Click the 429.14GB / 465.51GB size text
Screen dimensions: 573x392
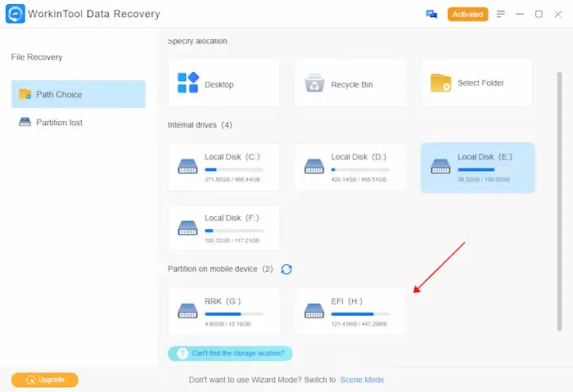pyautogui.click(x=359, y=179)
